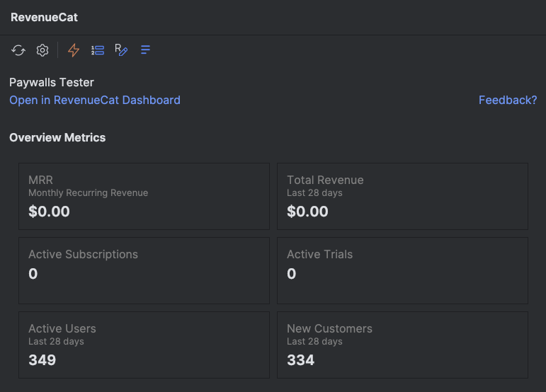
Task: Click the orange lightning bolt icon
Action: tap(74, 50)
